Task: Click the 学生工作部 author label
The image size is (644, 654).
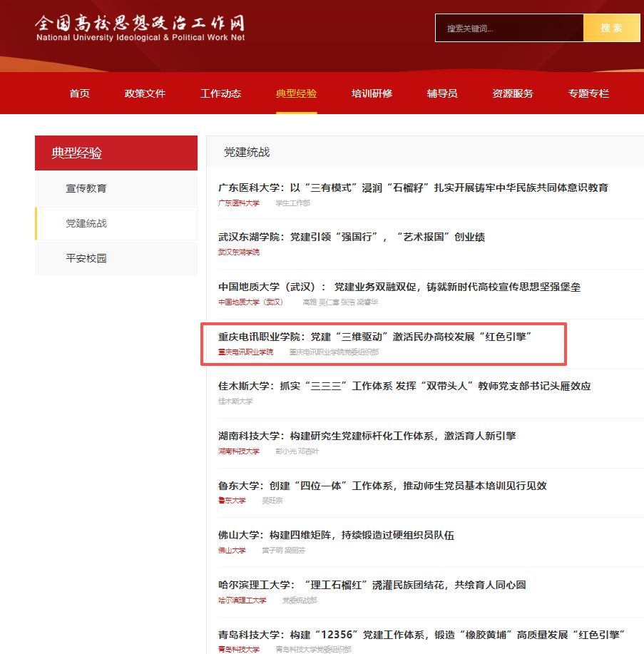Action: 293,203
